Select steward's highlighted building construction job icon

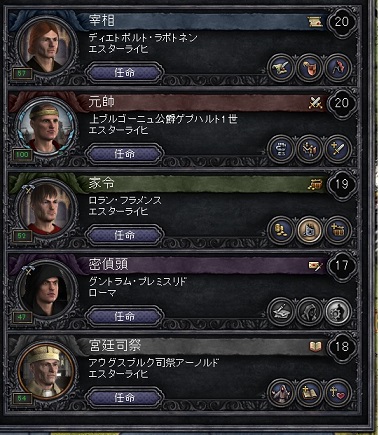coord(309,230)
